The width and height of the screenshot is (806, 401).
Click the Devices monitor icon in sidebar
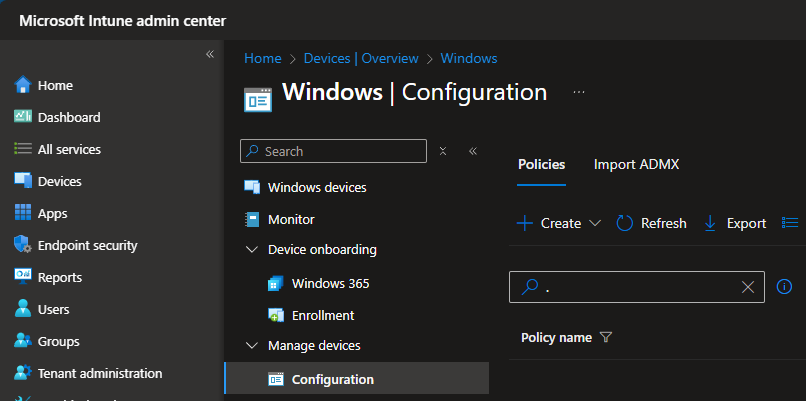23,180
